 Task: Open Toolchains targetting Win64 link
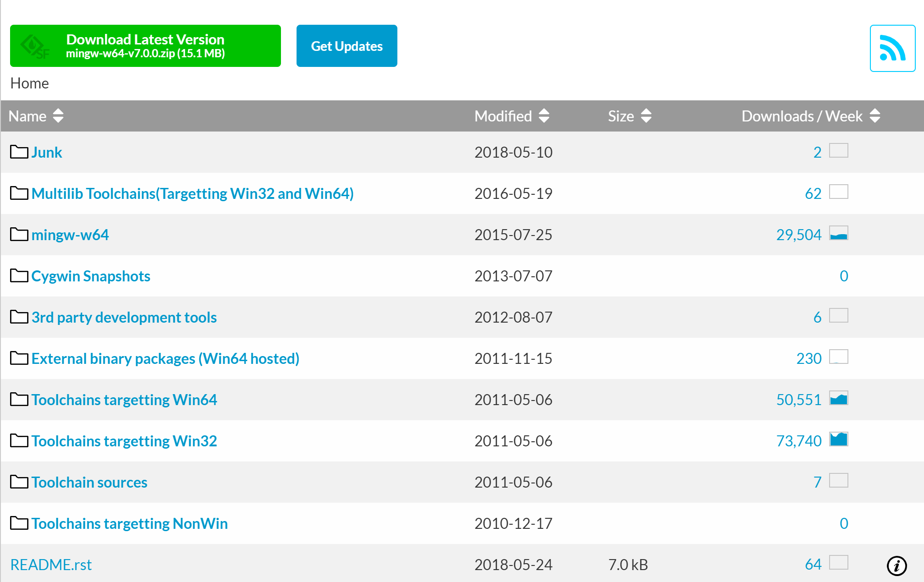(124, 400)
